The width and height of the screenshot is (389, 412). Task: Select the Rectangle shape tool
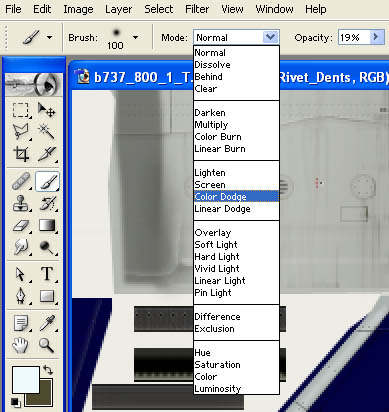pos(47,296)
